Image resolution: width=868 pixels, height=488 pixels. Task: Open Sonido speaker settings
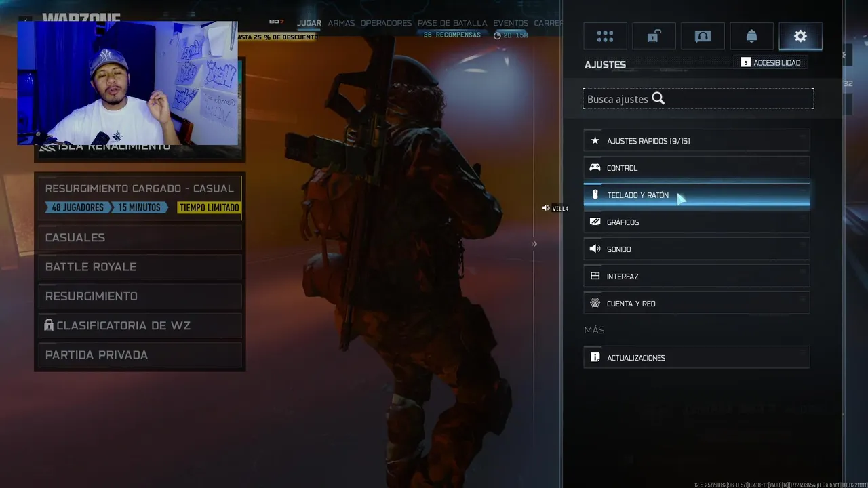tap(696, 249)
